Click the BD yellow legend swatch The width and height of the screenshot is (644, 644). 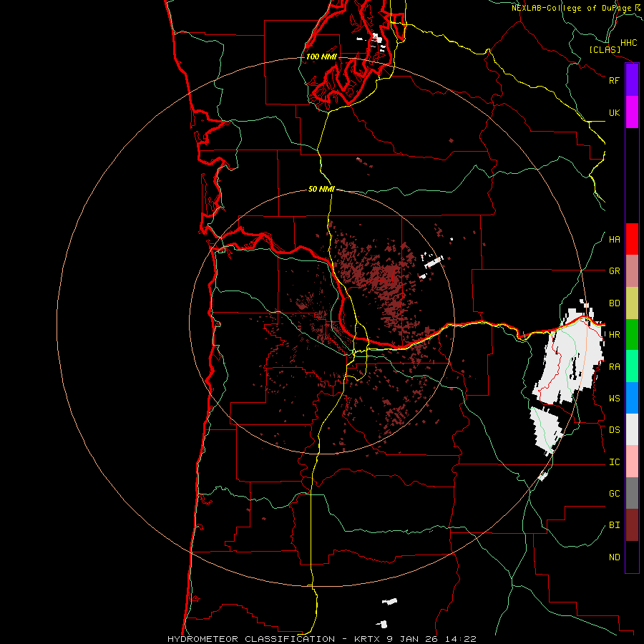[x=632, y=303]
